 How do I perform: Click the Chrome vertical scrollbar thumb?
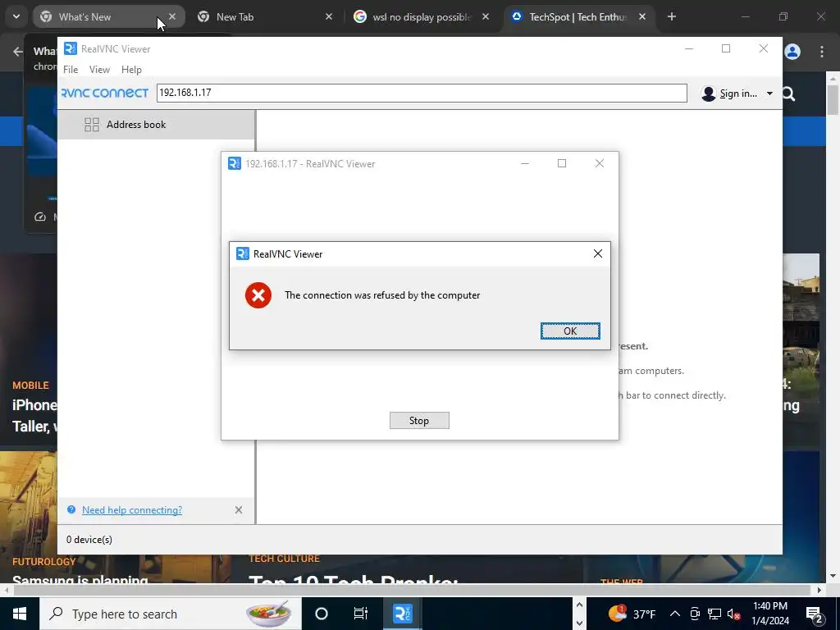(832, 99)
